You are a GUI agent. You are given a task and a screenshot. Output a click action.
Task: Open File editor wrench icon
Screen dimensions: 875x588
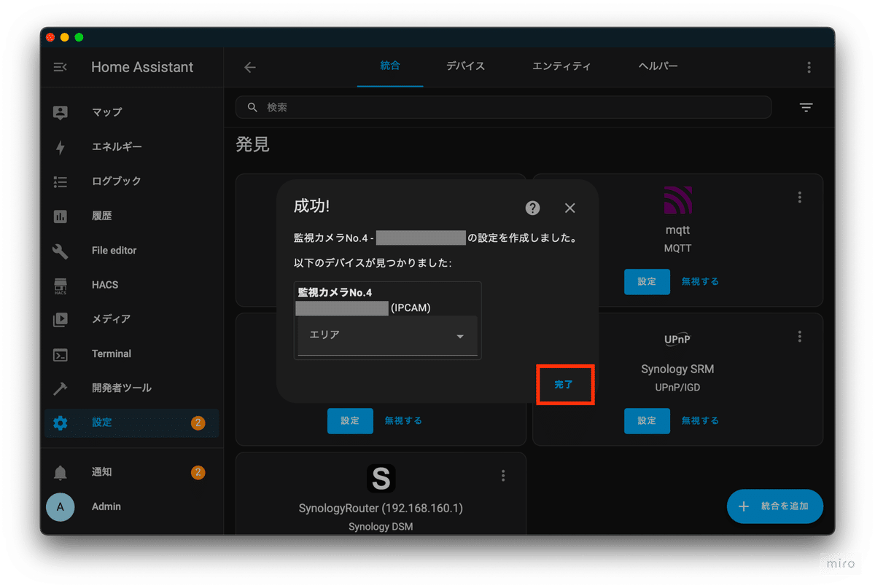pos(61,251)
